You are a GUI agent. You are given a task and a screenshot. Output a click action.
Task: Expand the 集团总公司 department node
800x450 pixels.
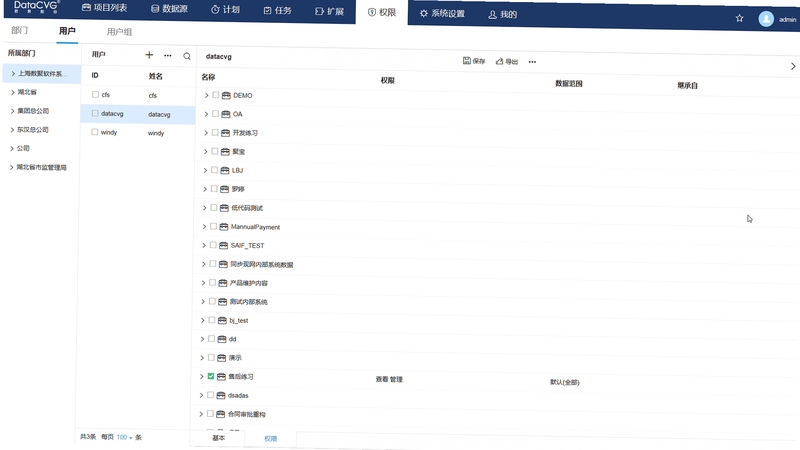(x=12, y=111)
